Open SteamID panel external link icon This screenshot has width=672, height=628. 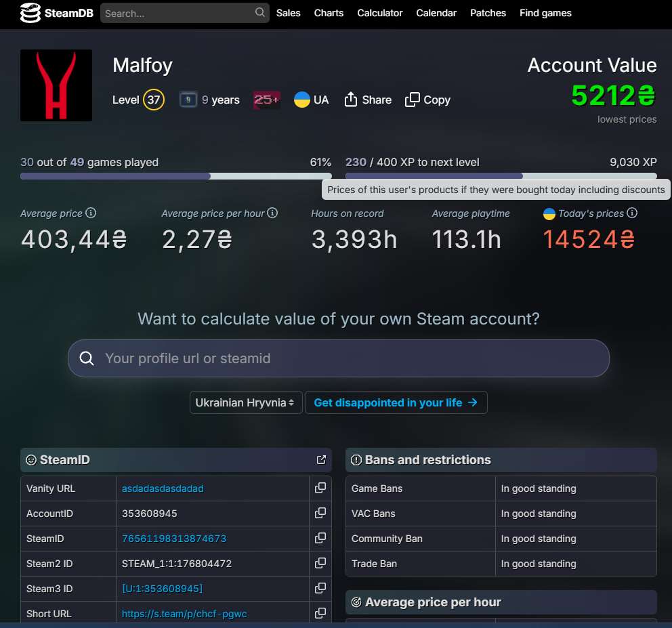click(321, 460)
